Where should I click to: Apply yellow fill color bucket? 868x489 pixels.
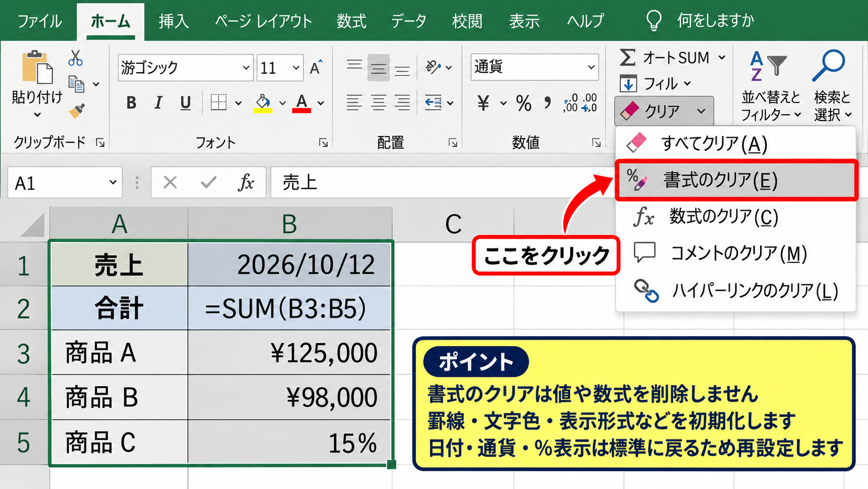[x=263, y=103]
